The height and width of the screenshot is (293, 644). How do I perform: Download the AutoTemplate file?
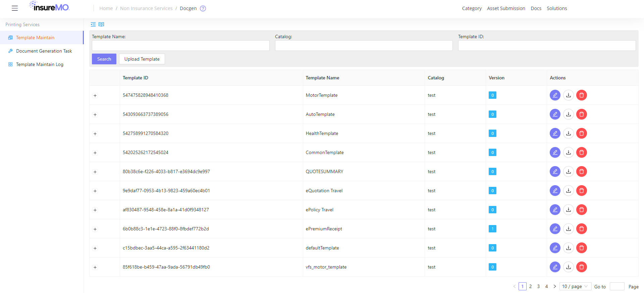tap(568, 114)
